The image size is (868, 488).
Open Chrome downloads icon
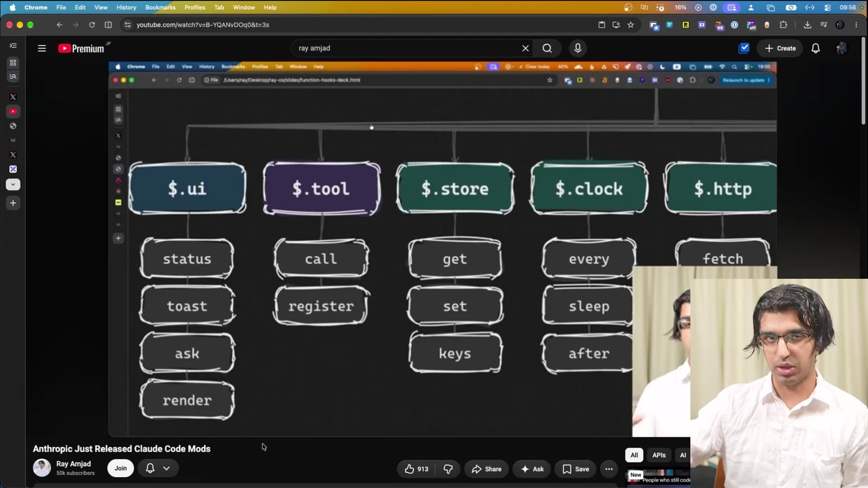point(807,25)
